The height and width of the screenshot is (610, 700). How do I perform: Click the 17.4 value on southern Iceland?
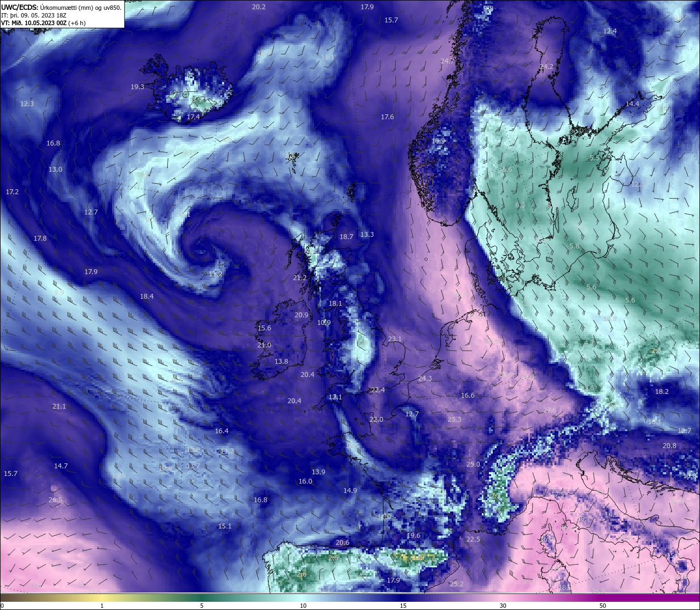[193, 117]
